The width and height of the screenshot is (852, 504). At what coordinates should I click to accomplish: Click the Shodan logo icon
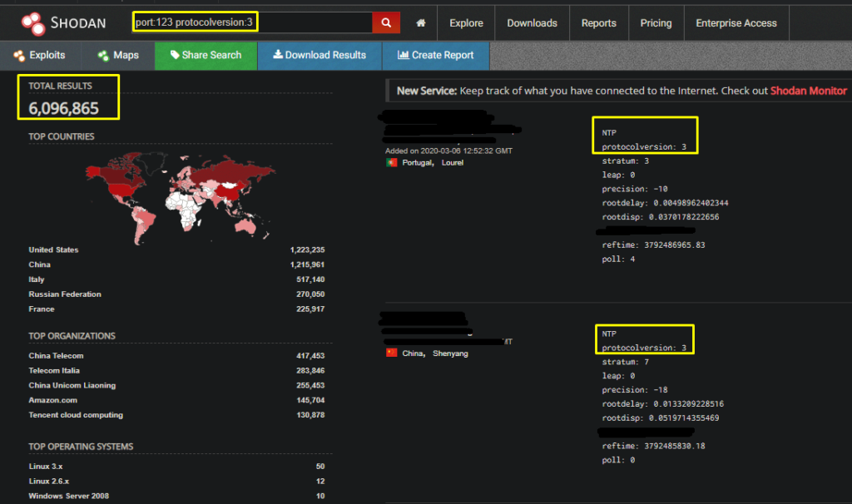32,23
